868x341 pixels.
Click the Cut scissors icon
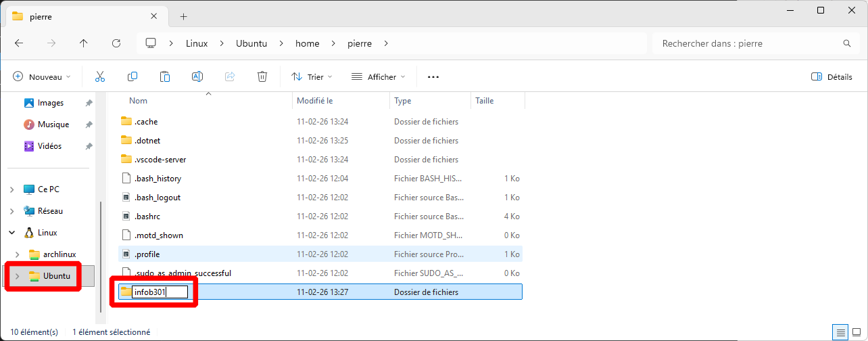point(100,77)
